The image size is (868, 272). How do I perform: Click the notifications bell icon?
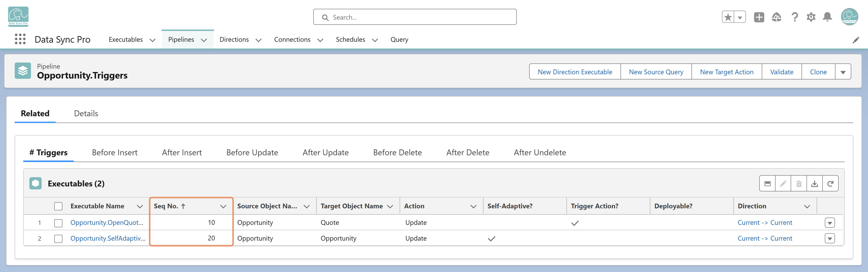[x=827, y=17]
